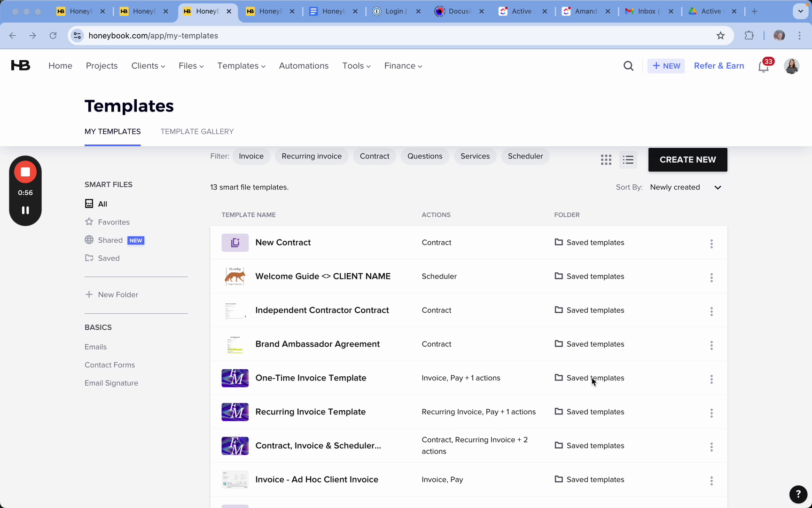This screenshot has height=508, width=812.
Task: Switch to grid view layout
Action: pyautogui.click(x=606, y=160)
